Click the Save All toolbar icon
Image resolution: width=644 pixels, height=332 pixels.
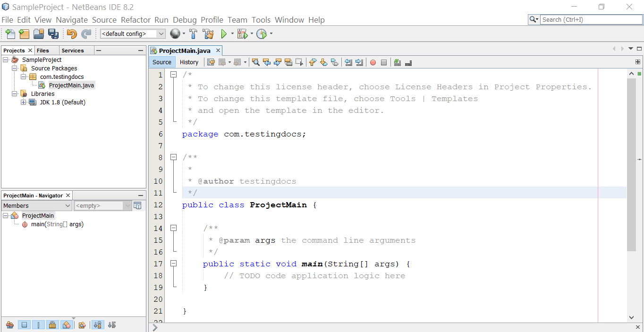(x=53, y=34)
